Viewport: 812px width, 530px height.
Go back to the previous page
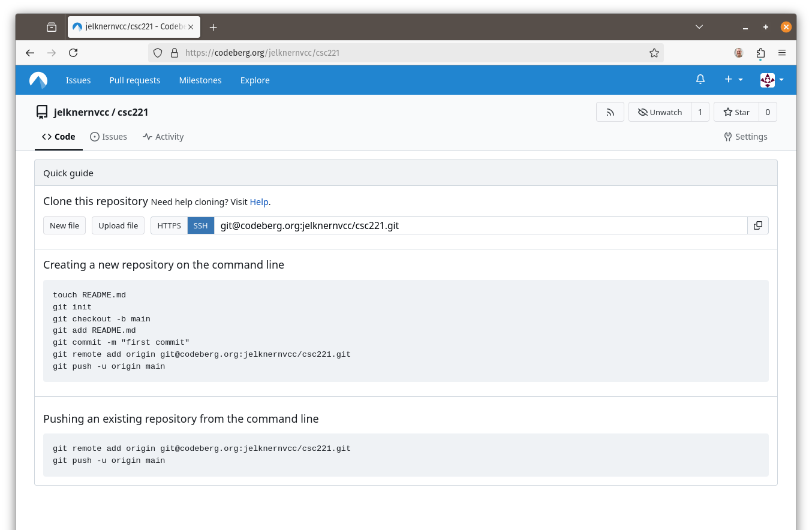[30, 53]
